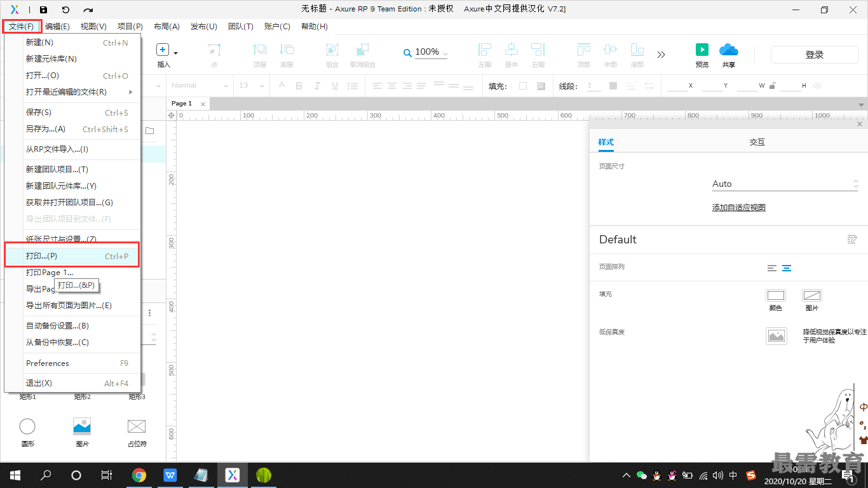
Task: Select the 占位符 (Placeholder) widget icon
Action: tap(137, 426)
